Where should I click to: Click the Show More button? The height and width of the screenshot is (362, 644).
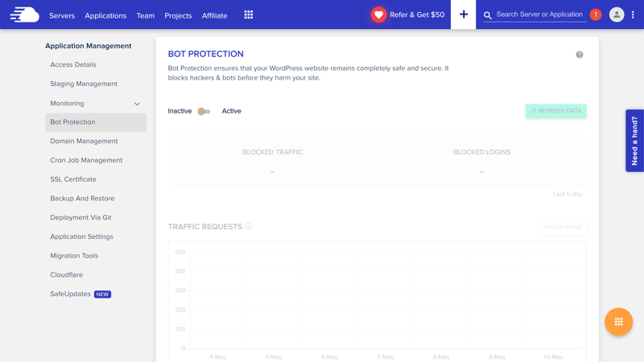pos(563,228)
